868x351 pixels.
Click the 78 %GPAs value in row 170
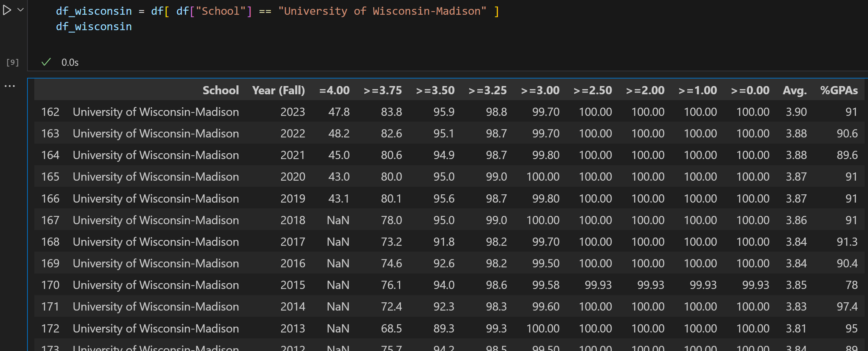[x=852, y=285]
